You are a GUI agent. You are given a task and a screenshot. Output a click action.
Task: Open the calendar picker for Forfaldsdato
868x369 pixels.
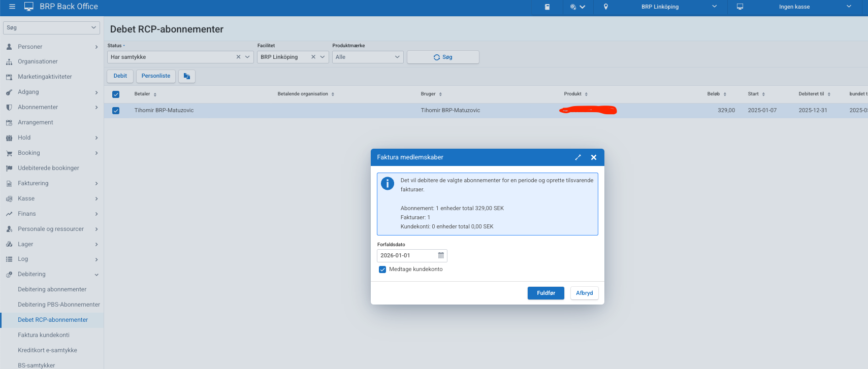click(441, 256)
